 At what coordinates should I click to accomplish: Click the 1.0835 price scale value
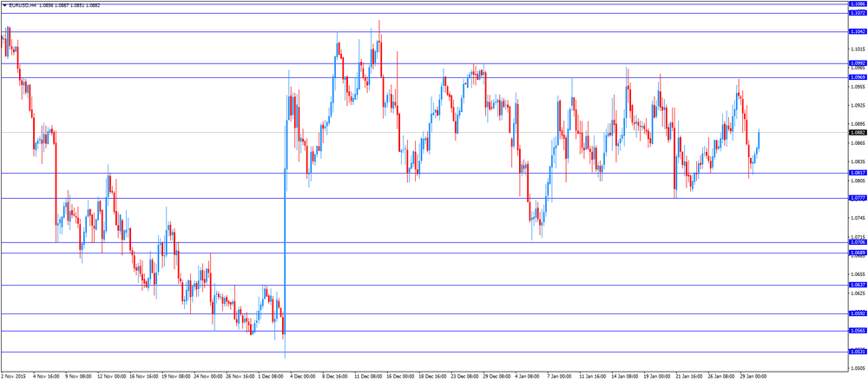pos(858,161)
